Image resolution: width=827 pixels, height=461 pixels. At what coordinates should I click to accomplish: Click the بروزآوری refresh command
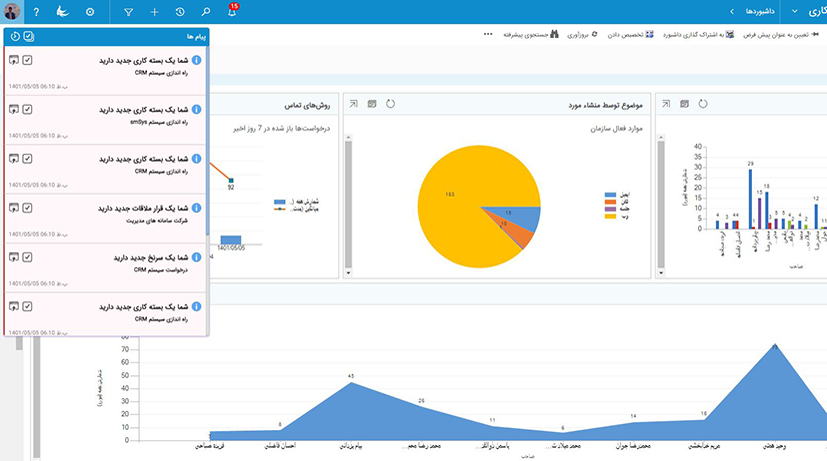click(578, 35)
